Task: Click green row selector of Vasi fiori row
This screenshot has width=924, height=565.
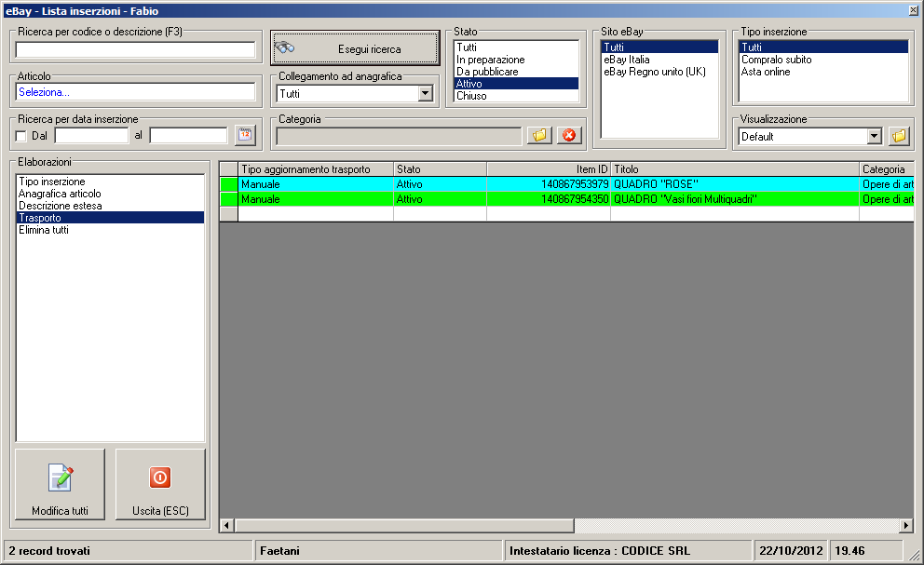Action: [x=228, y=199]
